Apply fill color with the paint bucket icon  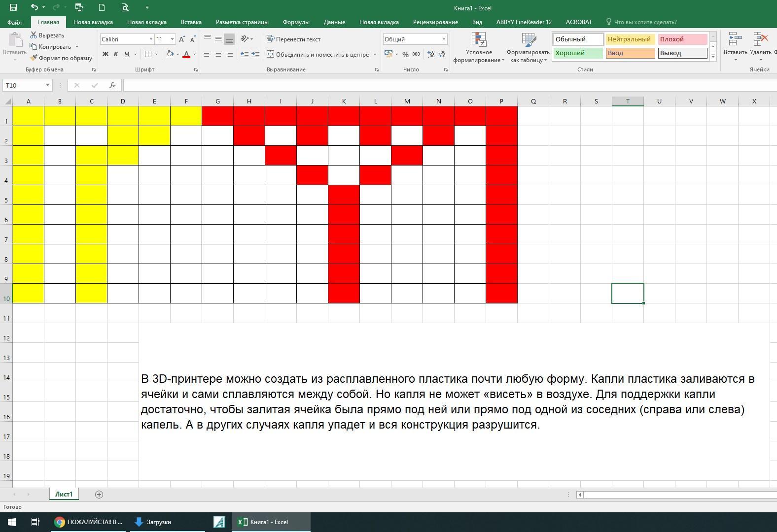pyautogui.click(x=170, y=54)
